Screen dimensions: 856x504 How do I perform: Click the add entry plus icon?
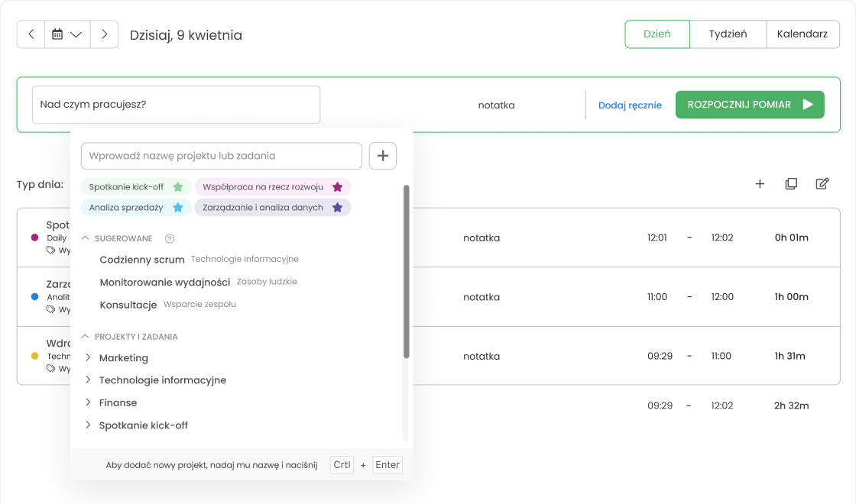pyautogui.click(x=760, y=184)
